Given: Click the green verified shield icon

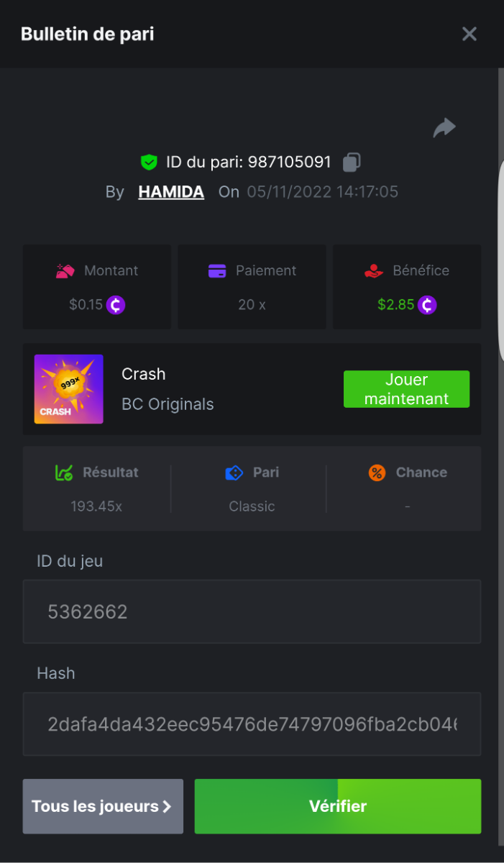Looking at the screenshot, I should tap(149, 163).
